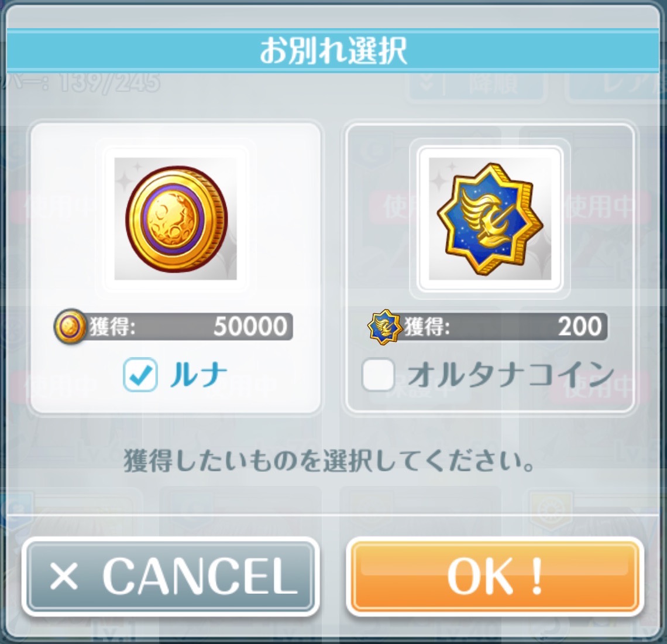Click the × symbol on the CANCEL button

[64, 576]
